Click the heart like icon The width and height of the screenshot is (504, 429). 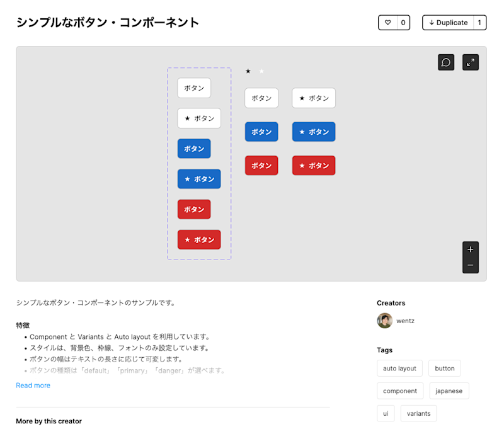(x=387, y=23)
